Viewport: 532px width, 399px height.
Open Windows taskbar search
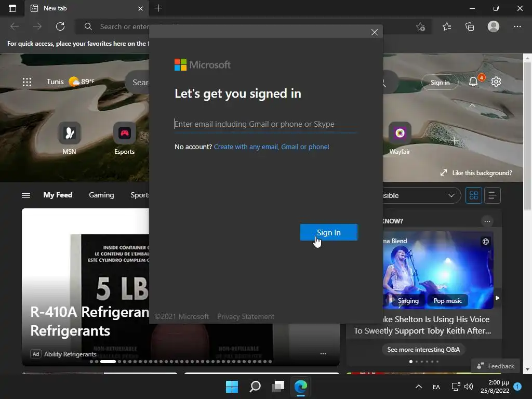tap(255, 387)
